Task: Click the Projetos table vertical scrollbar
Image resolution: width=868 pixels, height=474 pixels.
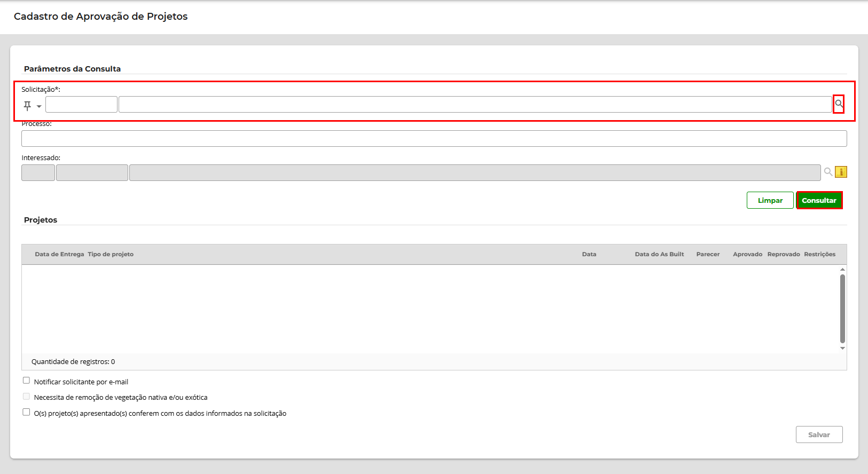Action: point(842,309)
